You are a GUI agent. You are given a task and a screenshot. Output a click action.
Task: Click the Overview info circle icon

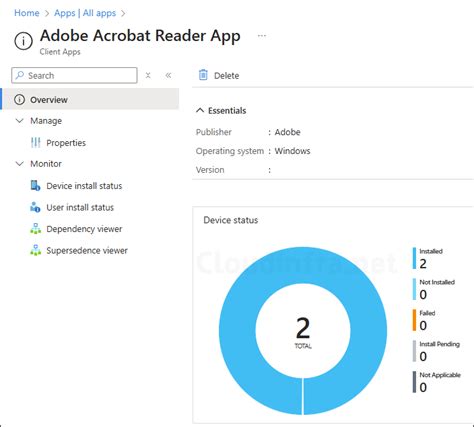[19, 99]
